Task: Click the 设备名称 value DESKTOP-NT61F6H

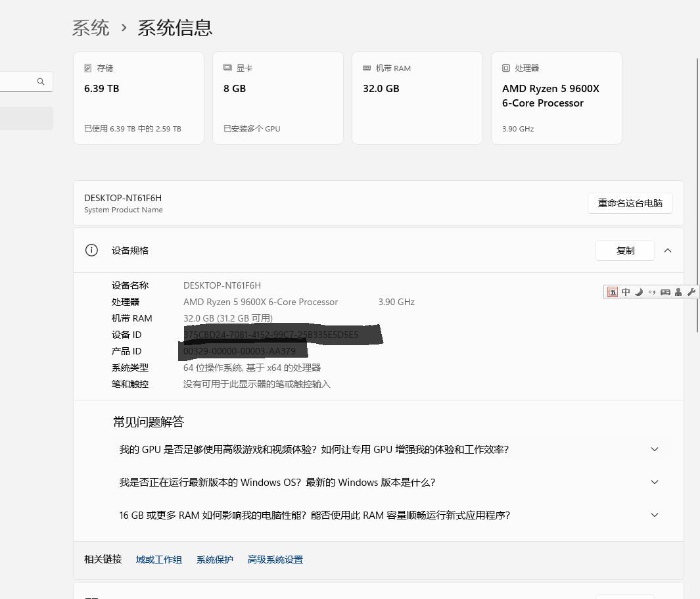Action: click(222, 285)
